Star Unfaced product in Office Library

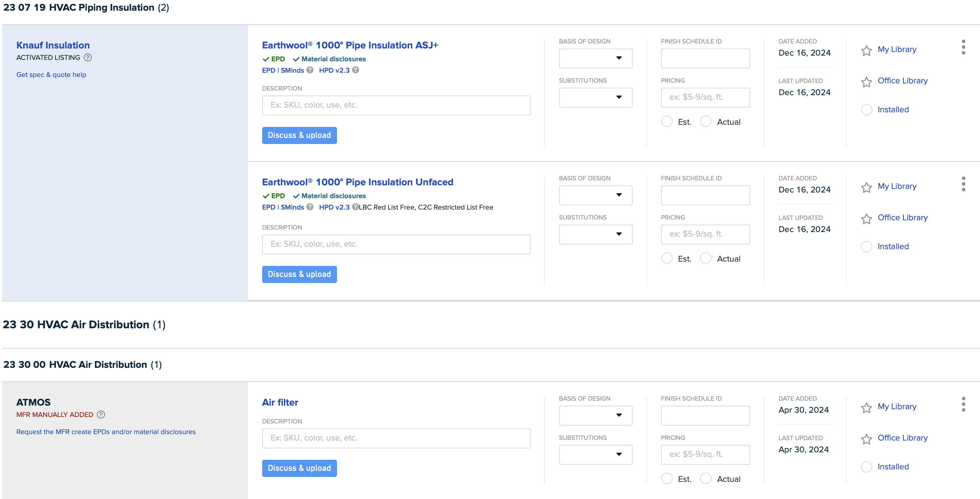click(866, 219)
